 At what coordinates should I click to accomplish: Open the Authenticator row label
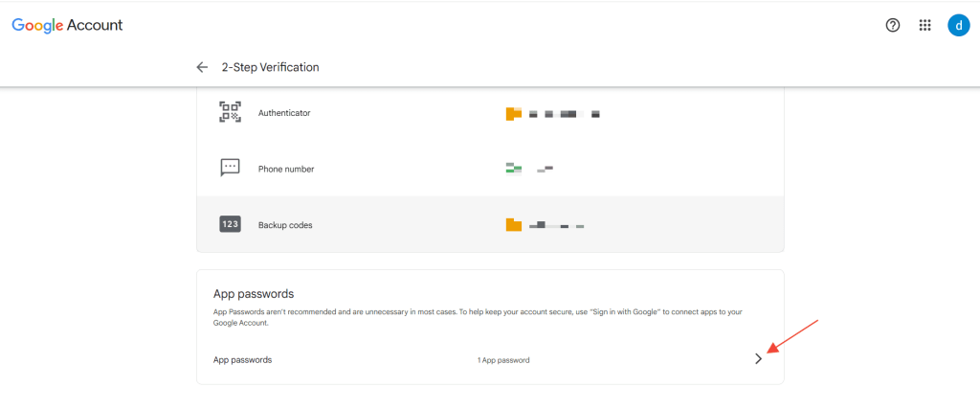click(x=284, y=113)
